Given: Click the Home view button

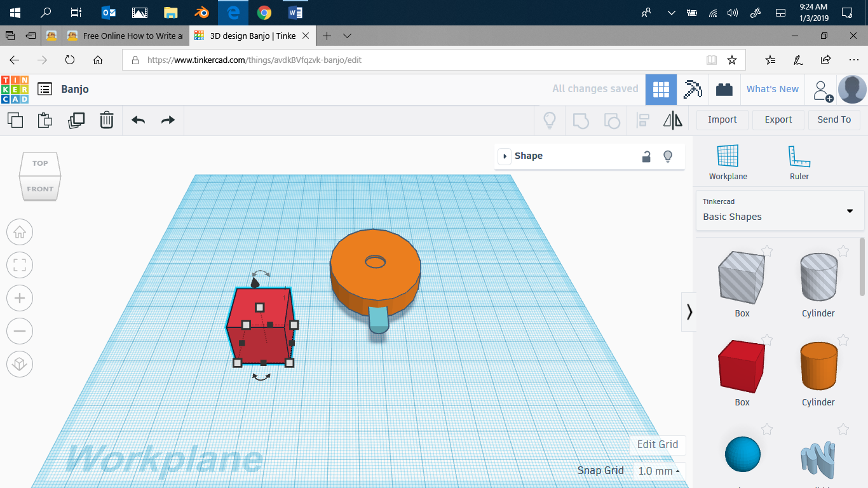Looking at the screenshot, I should 20,232.
